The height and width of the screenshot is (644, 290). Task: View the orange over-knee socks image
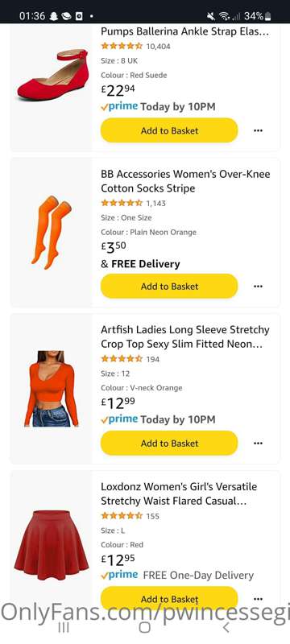point(52,232)
